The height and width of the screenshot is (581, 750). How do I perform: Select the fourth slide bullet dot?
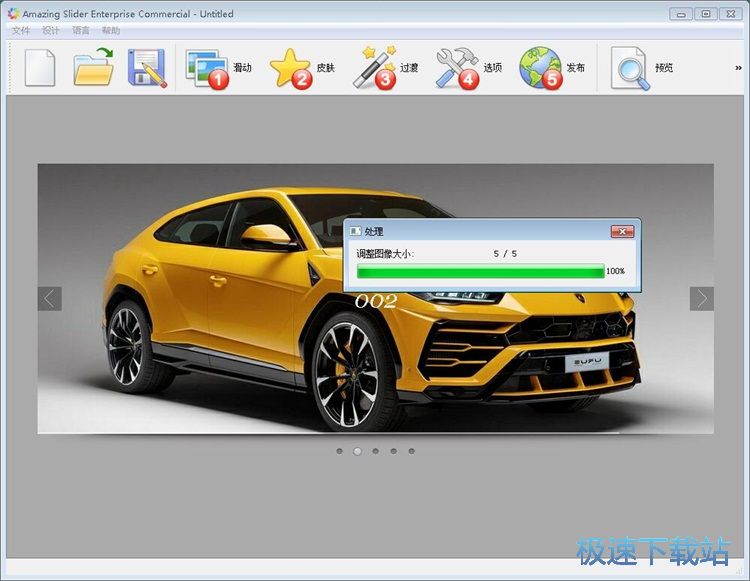coord(393,451)
